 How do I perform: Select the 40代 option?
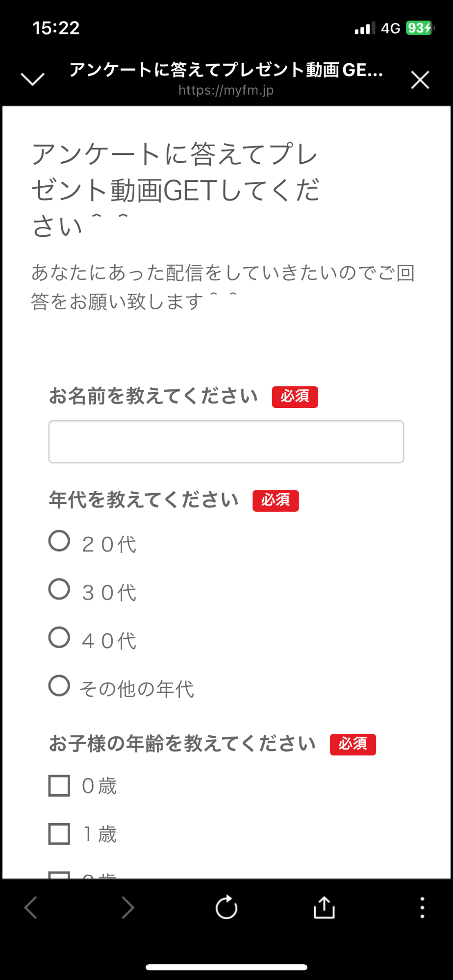point(58,638)
